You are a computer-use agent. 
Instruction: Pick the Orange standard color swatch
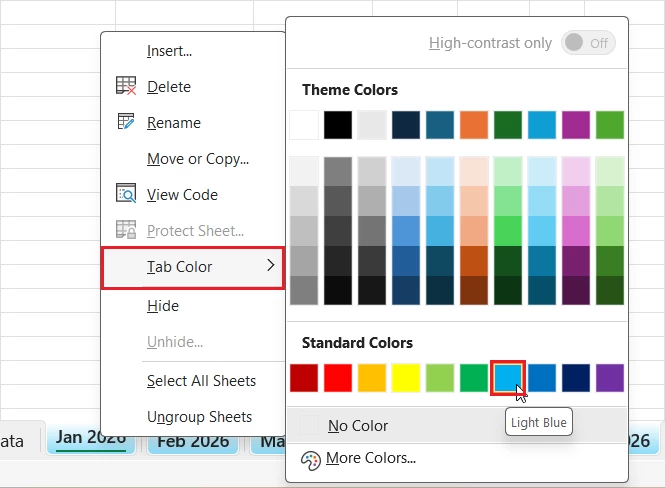[372, 378]
